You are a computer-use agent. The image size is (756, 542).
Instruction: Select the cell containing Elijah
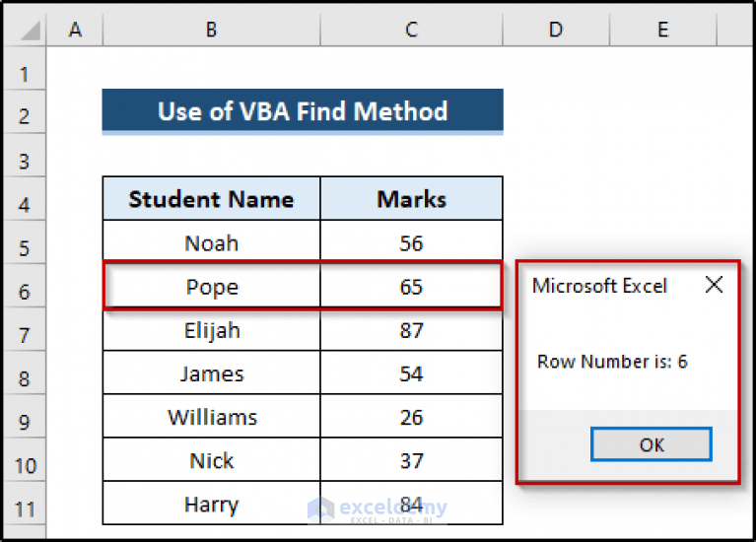tap(211, 329)
